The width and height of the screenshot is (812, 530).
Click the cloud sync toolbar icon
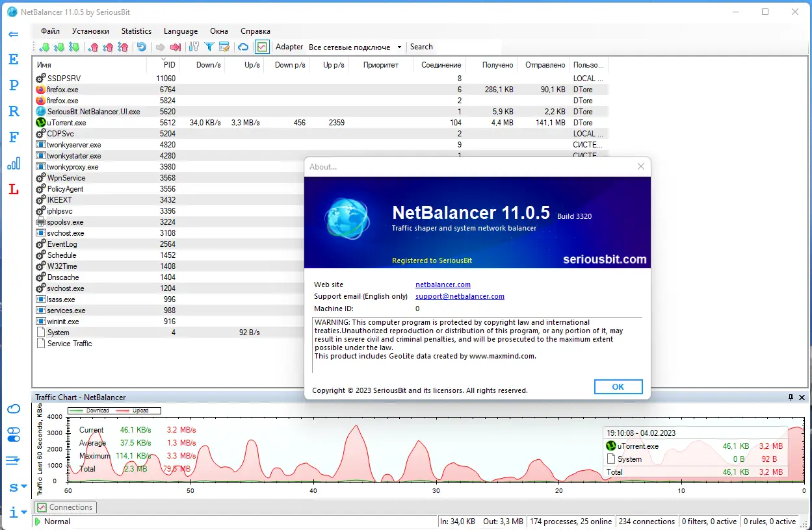[x=243, y=47]
